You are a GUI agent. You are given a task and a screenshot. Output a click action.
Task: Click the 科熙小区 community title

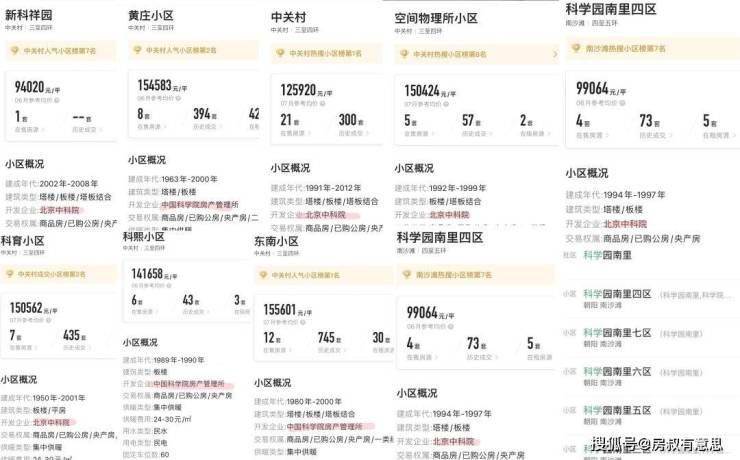tap(143, 236)
